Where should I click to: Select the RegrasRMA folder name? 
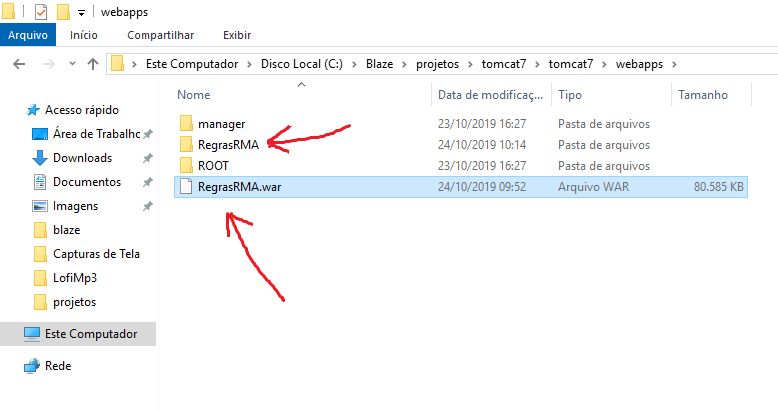click(x=228, y=145)
